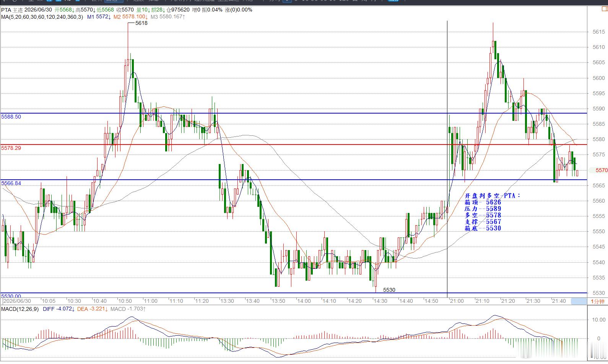Click the 5615 price axis label
The image size is (608, 364).
[599, 32]
